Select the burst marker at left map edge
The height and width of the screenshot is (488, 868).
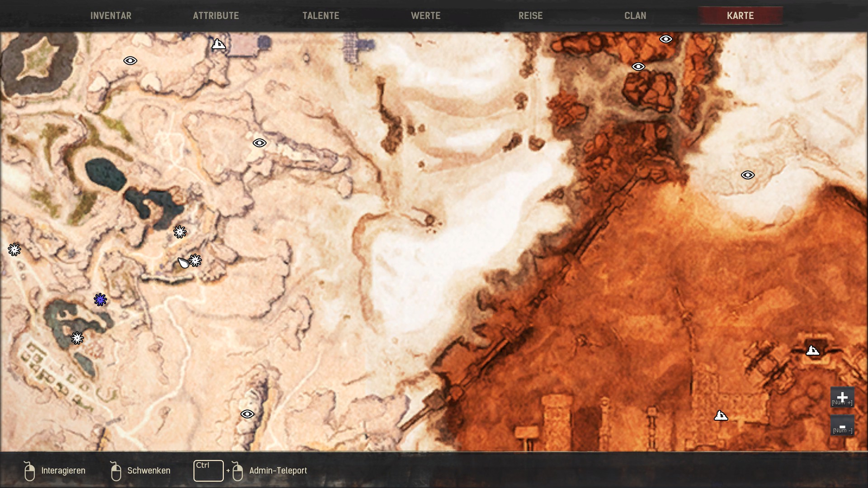click(14, 249)
